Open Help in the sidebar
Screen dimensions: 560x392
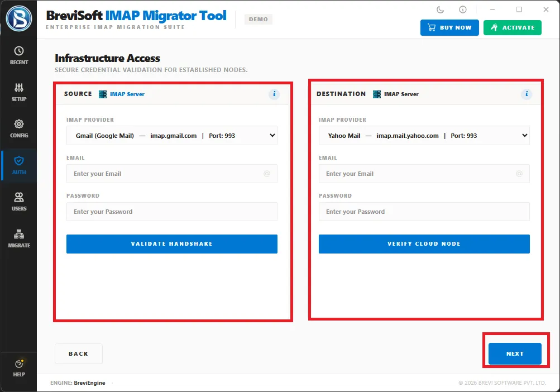point(19,368)
